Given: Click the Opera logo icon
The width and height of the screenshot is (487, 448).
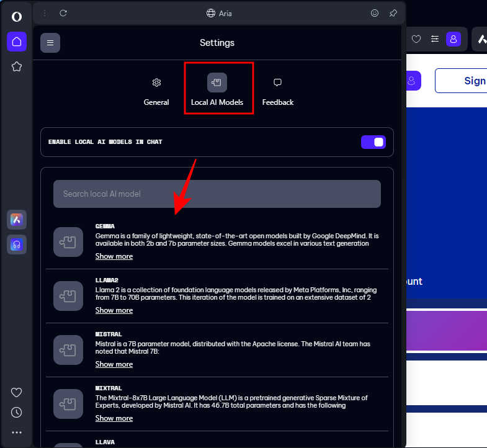Looking at the screenshot, I should coord(17,17).
